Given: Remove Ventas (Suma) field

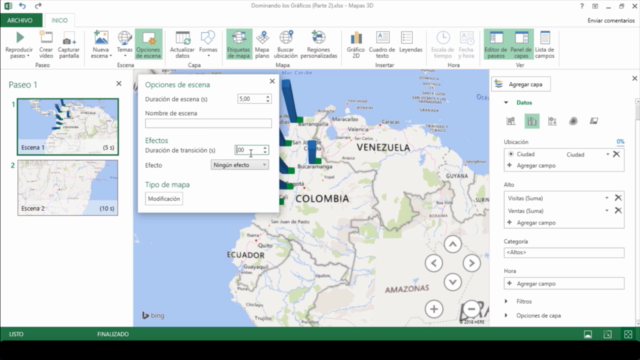Looking at the screenshot, I should click(618, 211).
